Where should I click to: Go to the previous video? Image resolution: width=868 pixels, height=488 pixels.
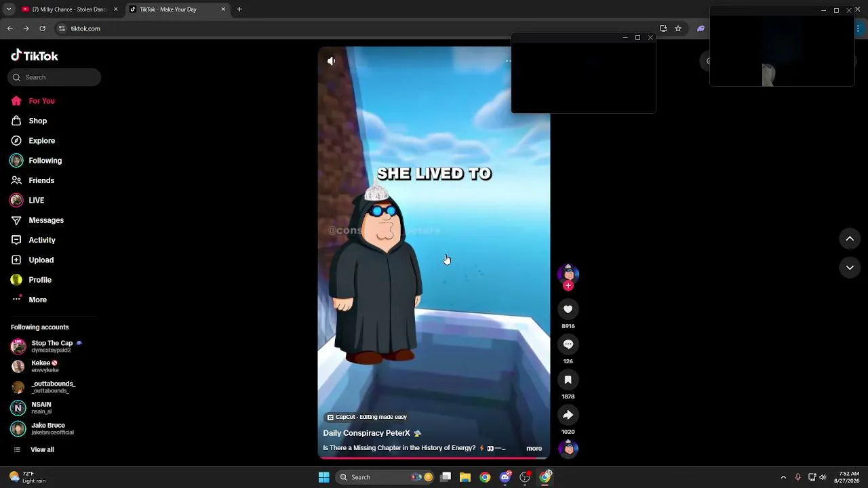850,239
